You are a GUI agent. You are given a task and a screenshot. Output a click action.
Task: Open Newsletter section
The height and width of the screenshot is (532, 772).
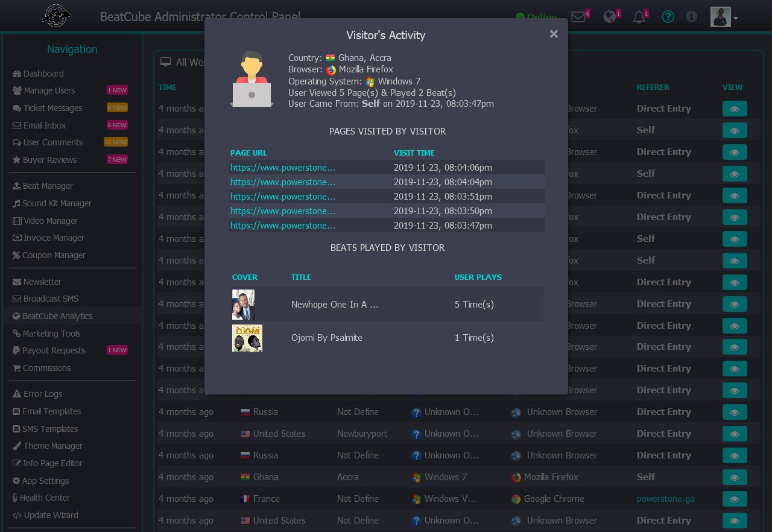click(x=37, y=282)
